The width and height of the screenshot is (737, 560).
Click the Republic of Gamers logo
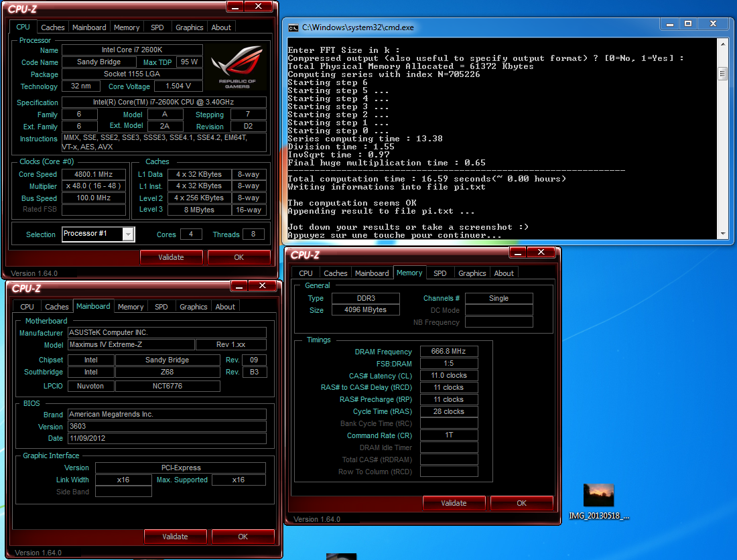pos(237,67)
